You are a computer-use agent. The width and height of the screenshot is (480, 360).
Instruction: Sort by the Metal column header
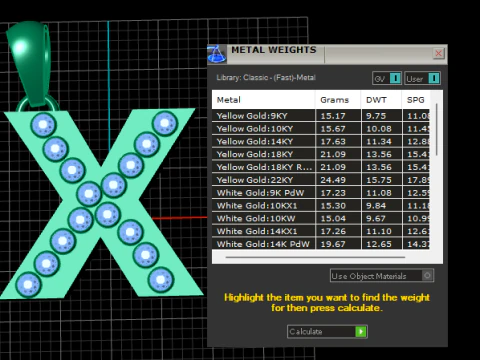(x=263, y=100)
